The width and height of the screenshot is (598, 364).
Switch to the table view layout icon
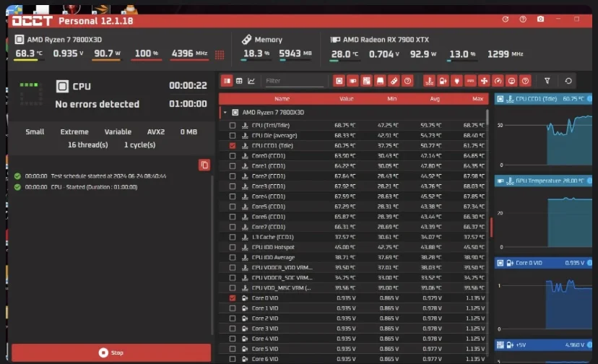(239, 81)
